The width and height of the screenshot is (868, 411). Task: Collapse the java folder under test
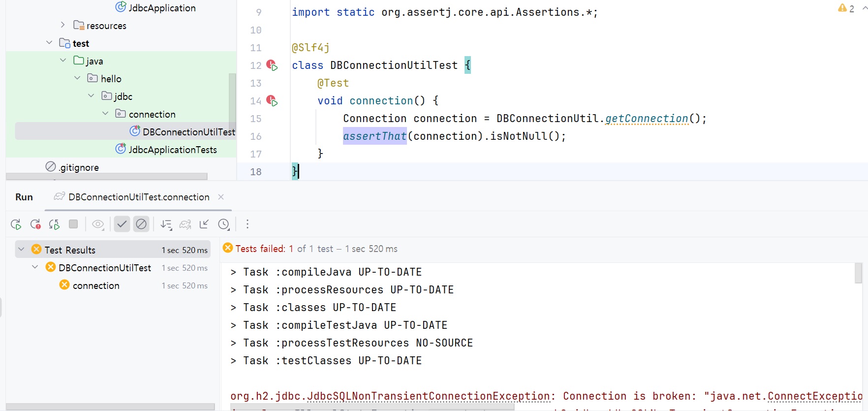click(62, 60)
